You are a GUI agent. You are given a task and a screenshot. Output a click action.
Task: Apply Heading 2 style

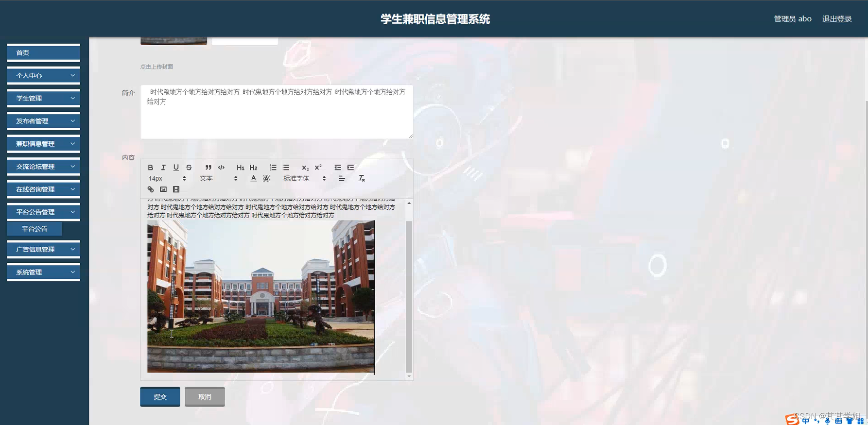pyautogui.click(x=253, y=168)
